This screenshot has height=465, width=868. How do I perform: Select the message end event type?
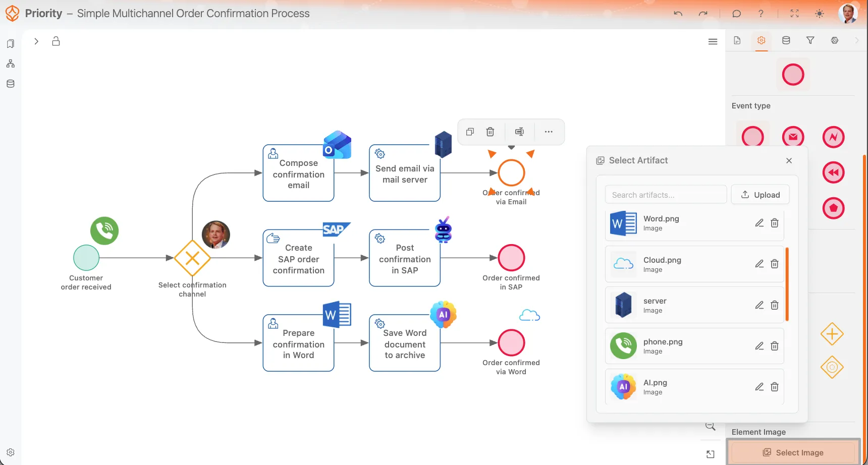point(793,137)
